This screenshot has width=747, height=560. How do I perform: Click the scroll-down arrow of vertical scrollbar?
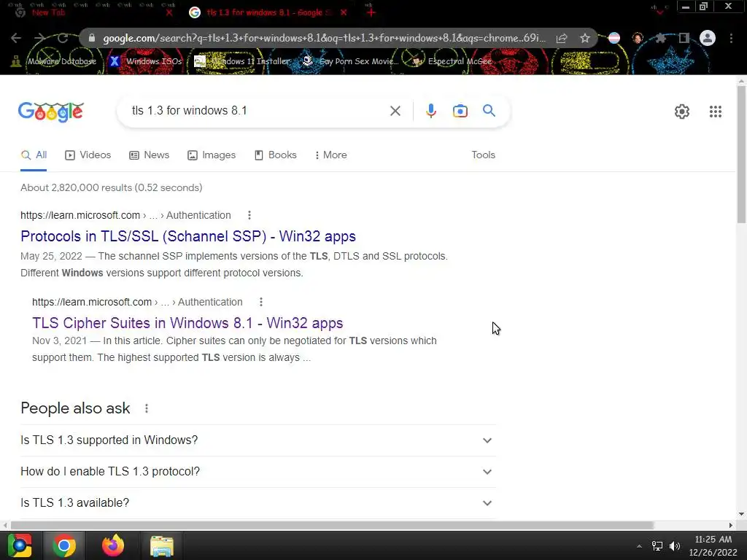[x=741, y=514]
